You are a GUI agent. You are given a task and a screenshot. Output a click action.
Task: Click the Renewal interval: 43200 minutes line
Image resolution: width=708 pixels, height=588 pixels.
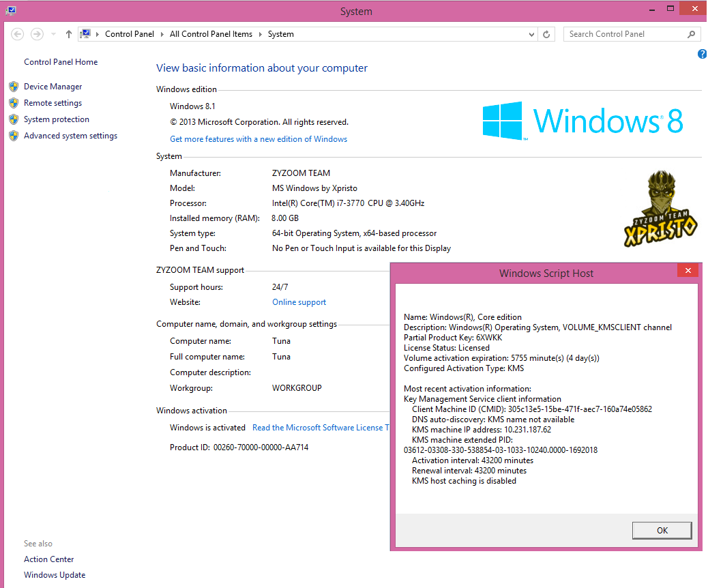coord(469,471)
